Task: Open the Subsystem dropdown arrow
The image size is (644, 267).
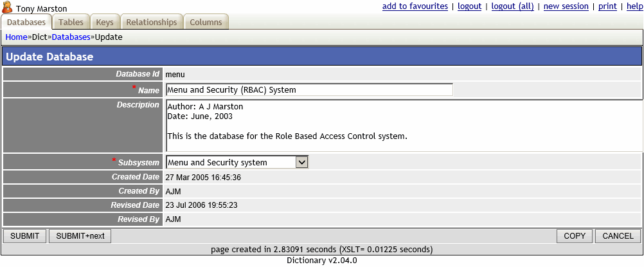Action: (301, 162)
